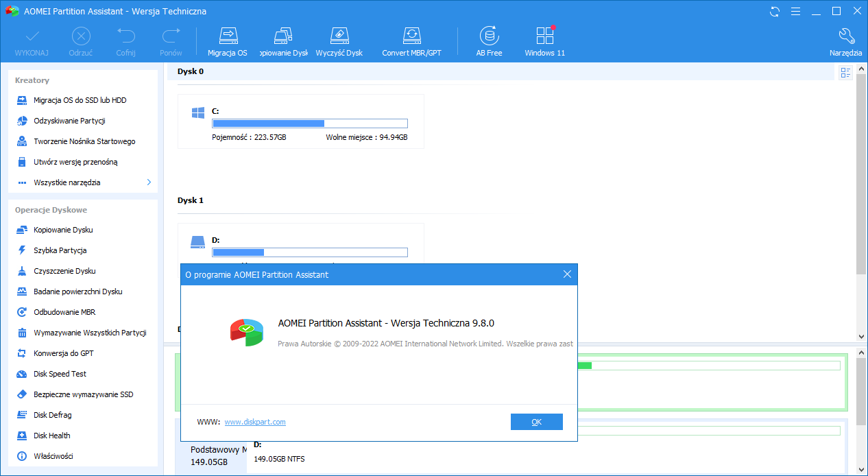Select Odbudowanie MBR operation
Image resolution: width=868 pixels, height=476 pixels.
[x=64, y=312]
